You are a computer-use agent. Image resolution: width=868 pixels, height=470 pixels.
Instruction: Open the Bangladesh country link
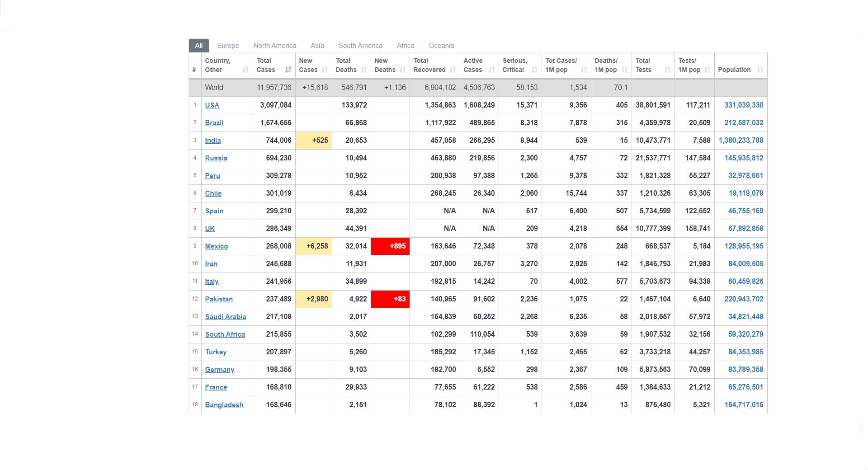point(224,405)
